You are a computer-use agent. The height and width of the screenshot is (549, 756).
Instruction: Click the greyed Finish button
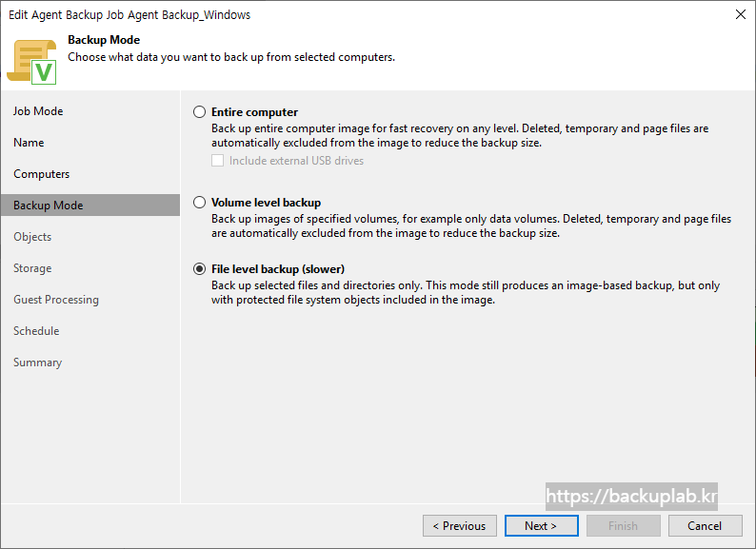(624, 526)
